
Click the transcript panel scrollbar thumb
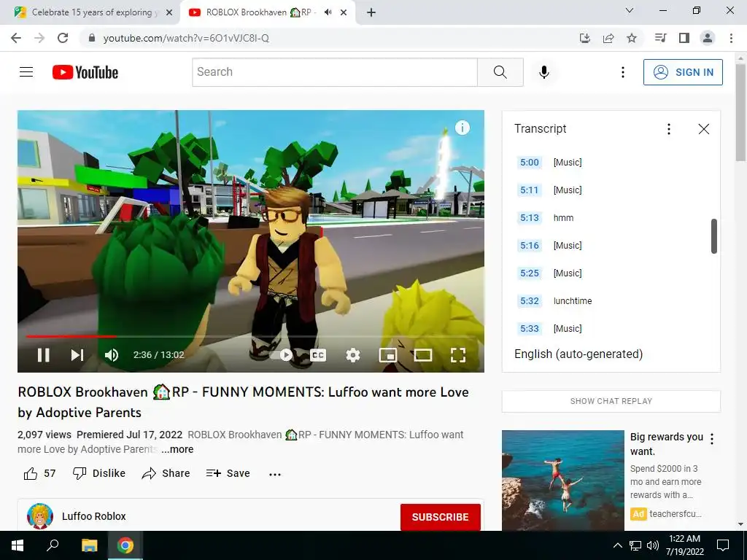(713, 236)
